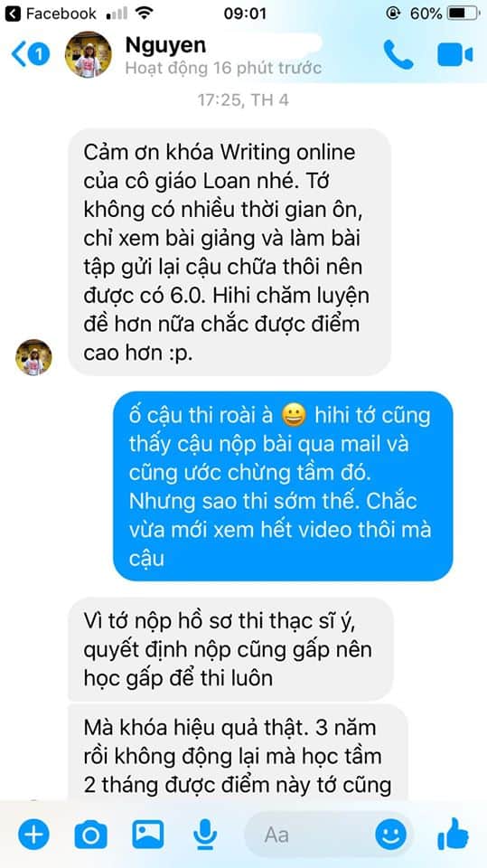
Task: Send a thumbs-up like
Action: tap(454, 834)
